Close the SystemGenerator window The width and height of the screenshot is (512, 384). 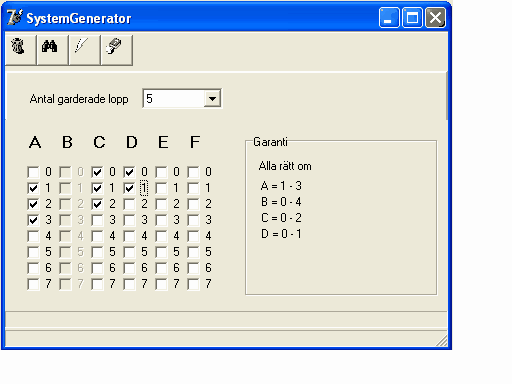[x=435, y=18]
